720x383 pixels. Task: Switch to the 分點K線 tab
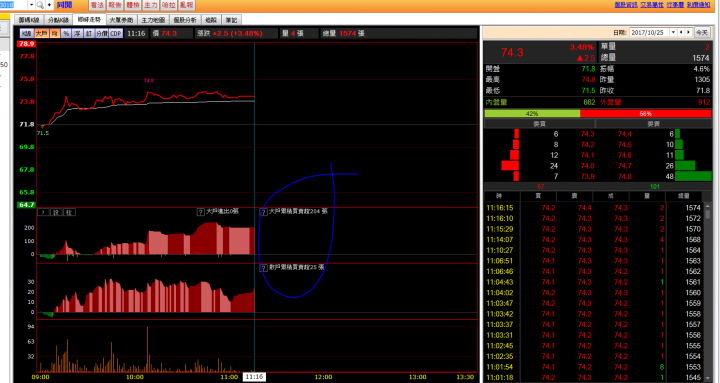point(58,20)
